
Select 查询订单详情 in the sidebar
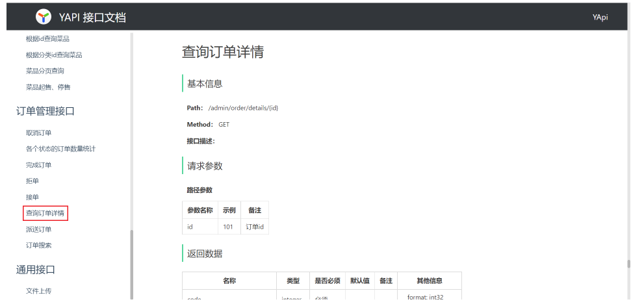tap(45, 213)
